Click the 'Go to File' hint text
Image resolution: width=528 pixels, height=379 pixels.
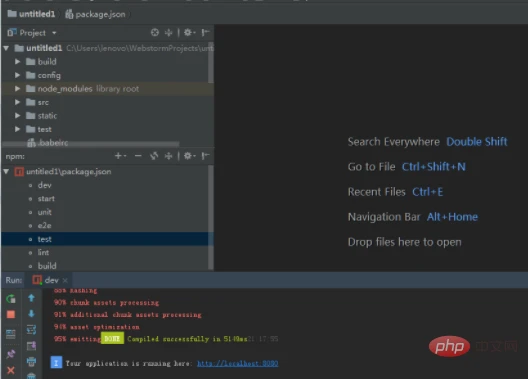[x=371, y=167]
